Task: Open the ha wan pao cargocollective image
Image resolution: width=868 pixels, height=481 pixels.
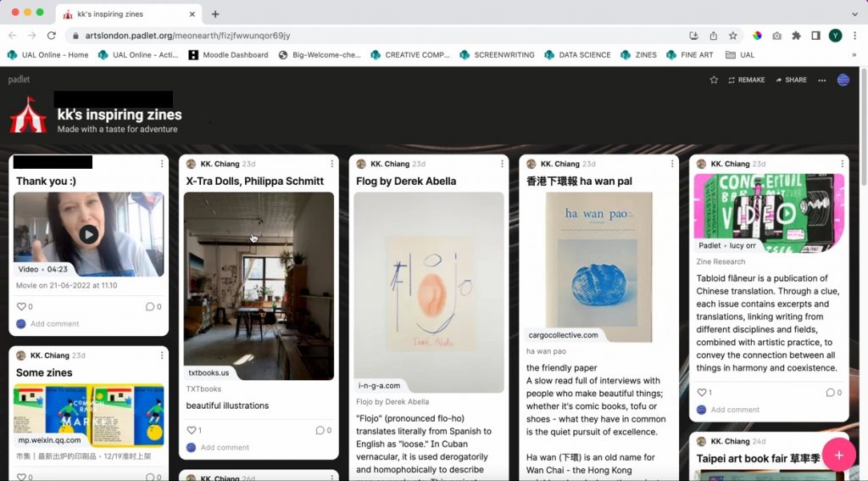Action: pos(599,267)
